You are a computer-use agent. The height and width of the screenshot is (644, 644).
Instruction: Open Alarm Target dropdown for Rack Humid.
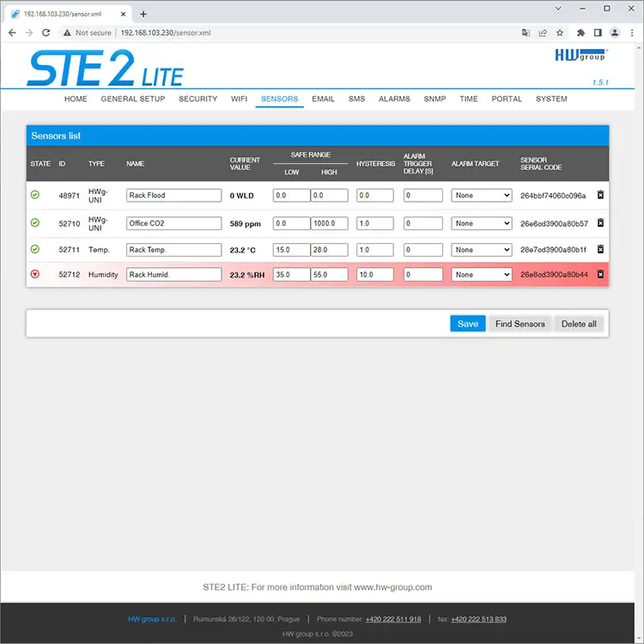click(481, 275)
